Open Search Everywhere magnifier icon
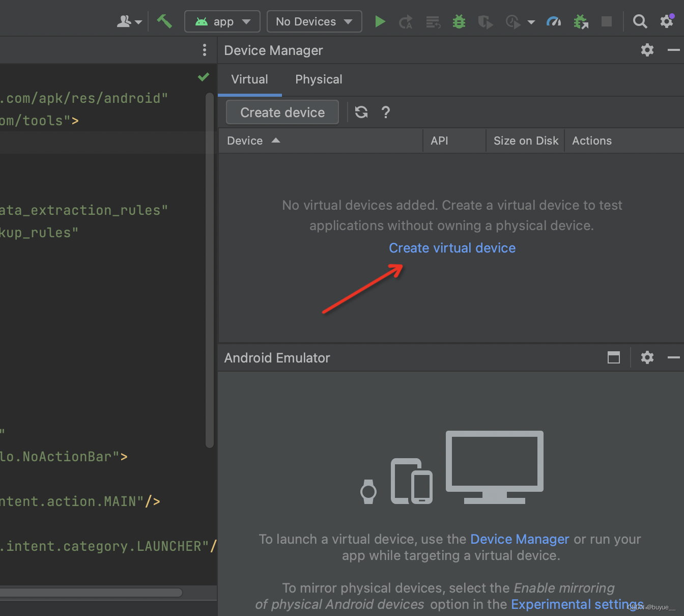Viewport: 684px width, 616px height. 640,21
